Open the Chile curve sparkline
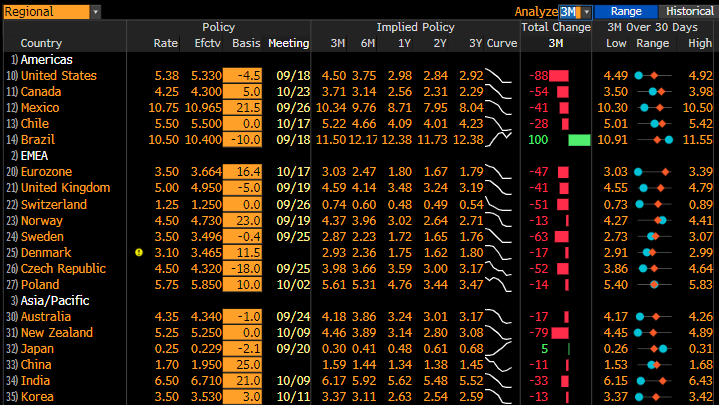This screenshot has width=719, height=405. pos(498,123)
